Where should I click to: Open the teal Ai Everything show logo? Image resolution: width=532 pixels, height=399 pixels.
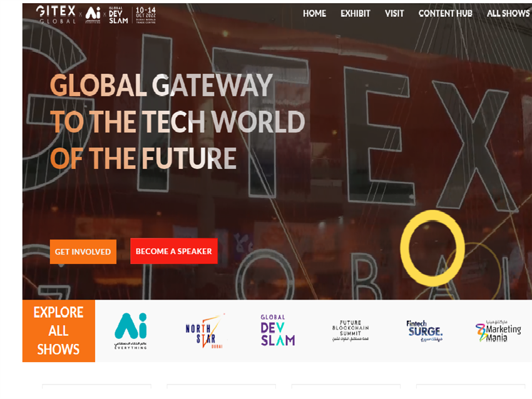pos(131,331)
